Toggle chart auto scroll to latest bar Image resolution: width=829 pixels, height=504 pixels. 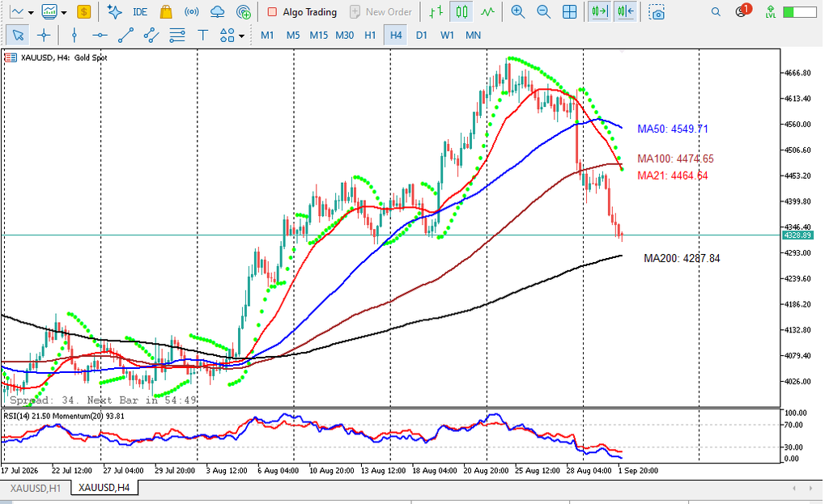click(x=600, y=11)
